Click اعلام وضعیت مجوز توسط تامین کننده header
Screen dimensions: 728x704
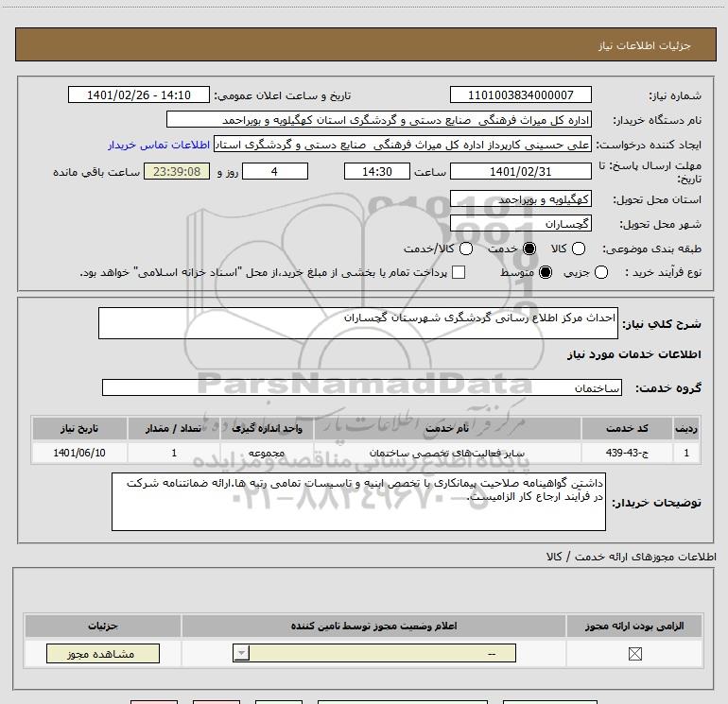click(x=373, y=626)
